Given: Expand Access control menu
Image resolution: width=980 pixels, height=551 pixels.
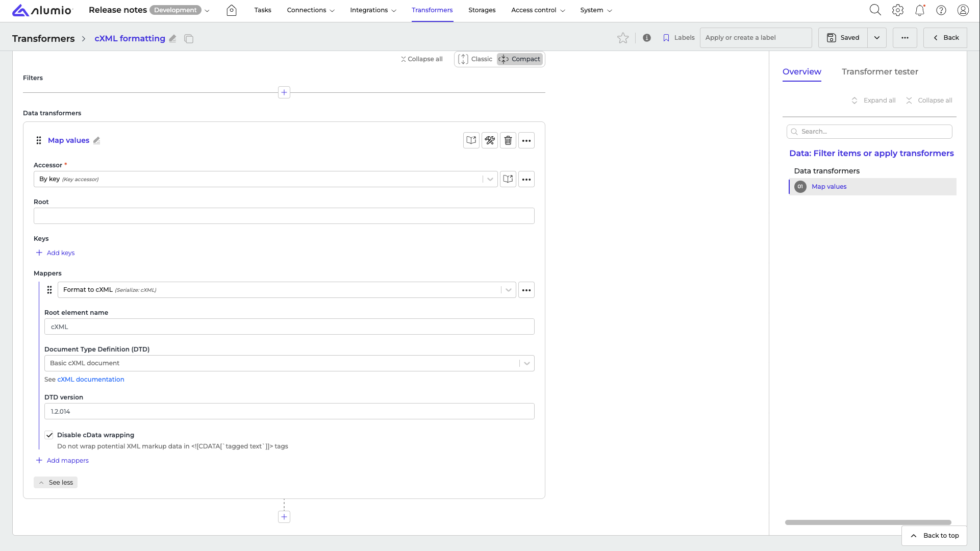Looking at the screenshot, I should pyautogui.click(x=538, y=10).
